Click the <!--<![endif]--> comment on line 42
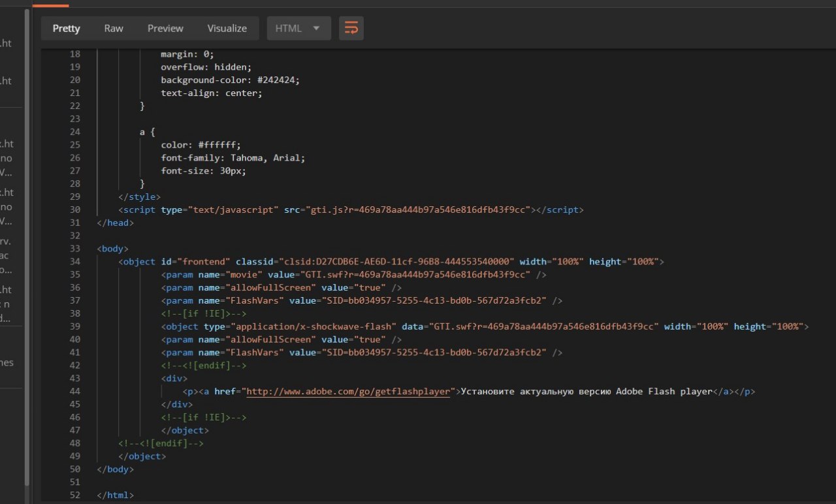 tap(204, 366)
